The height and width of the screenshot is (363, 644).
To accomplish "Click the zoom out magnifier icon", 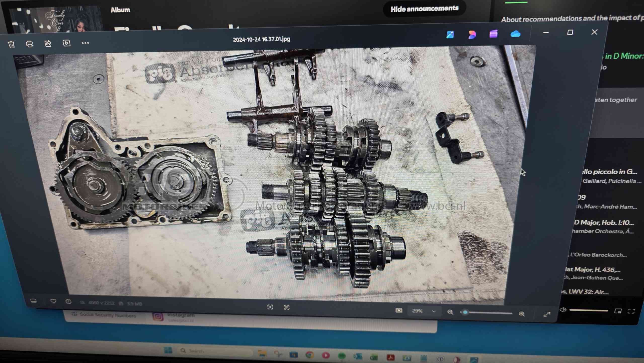I will pos(450,312).
